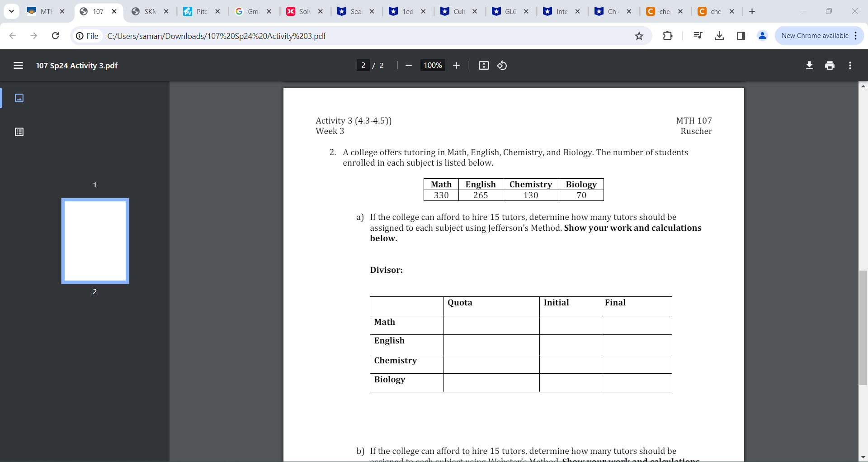Open the PDF viewer's more options menu
This screenshot has width=868, height=462.
pos(850,65)
